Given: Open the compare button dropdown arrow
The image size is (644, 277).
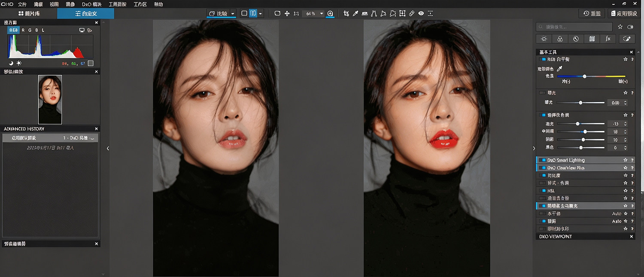Looking at the screenshot, I should pos(233,14).
